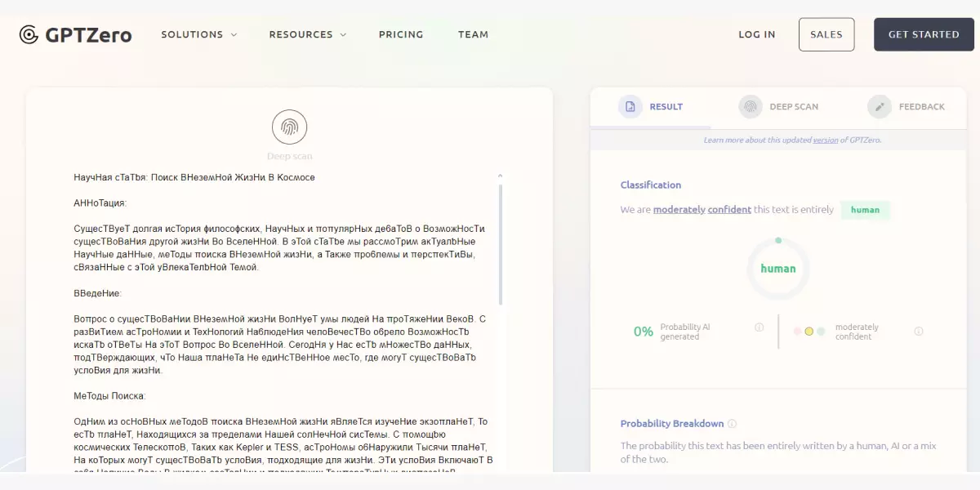Click the 'МеТоды Поиска:' heading
980x490 pixels.
pyautogui.click(x=109, y=395)
